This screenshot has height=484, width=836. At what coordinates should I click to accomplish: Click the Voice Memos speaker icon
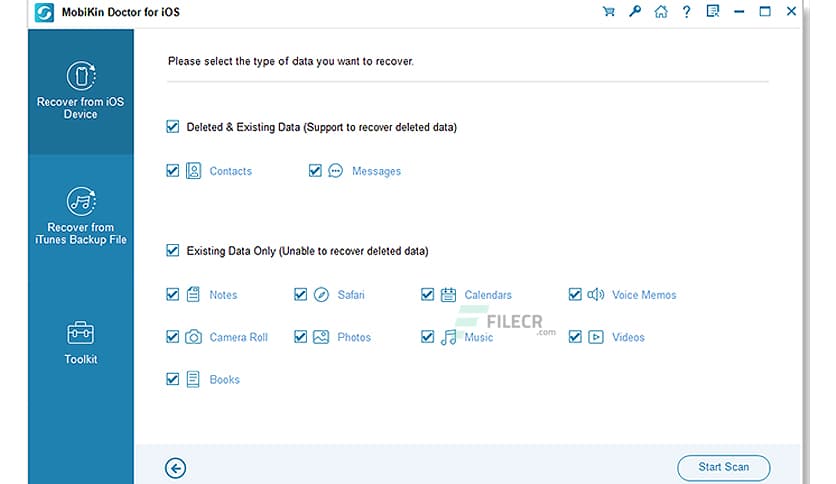(596, 295)
